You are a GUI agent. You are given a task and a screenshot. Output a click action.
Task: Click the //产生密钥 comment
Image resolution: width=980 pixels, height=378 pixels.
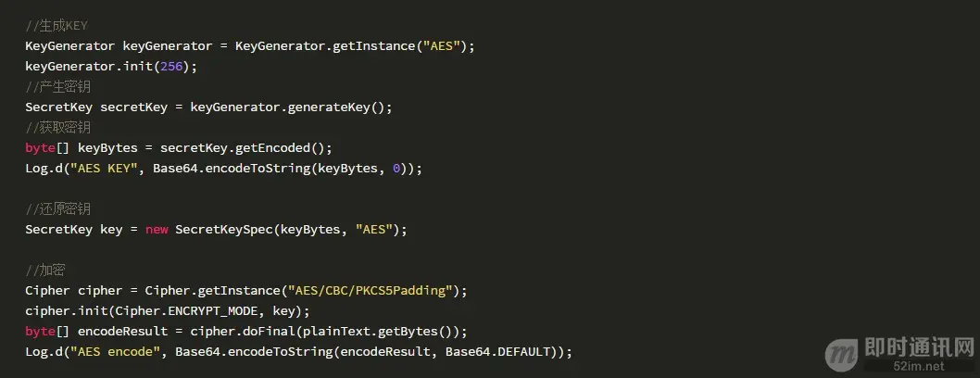coord(57,87)
